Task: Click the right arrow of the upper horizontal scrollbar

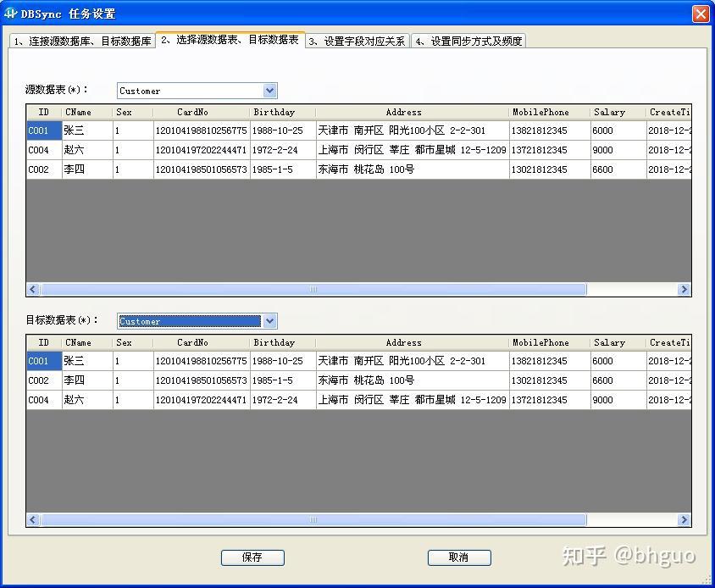Action: [x=685, y=289]
